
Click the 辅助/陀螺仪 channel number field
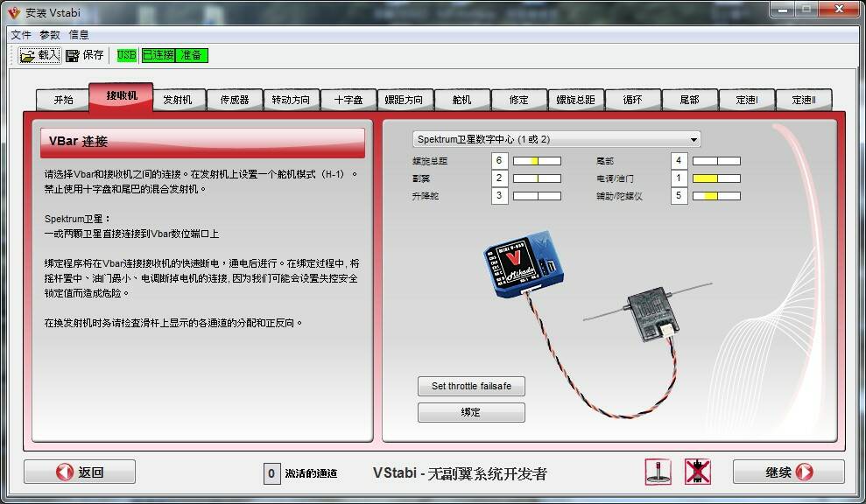pyautogui.click(x=679, y=195)
